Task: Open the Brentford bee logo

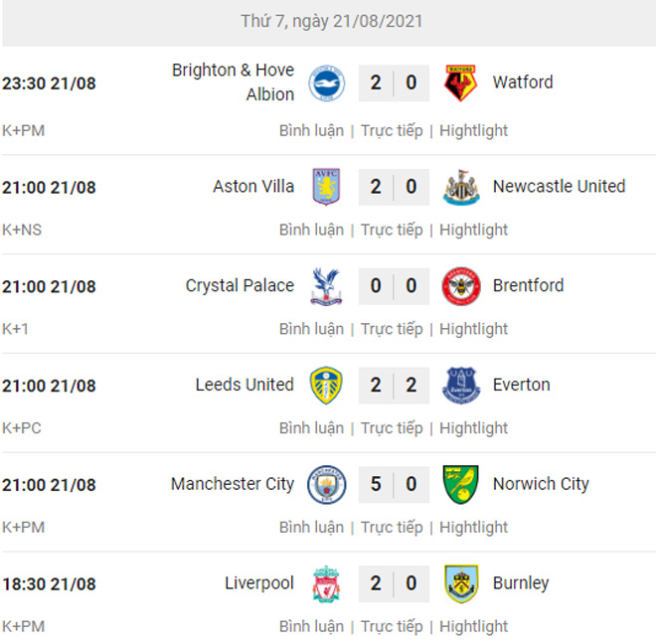Action: (x=461, y=286)
